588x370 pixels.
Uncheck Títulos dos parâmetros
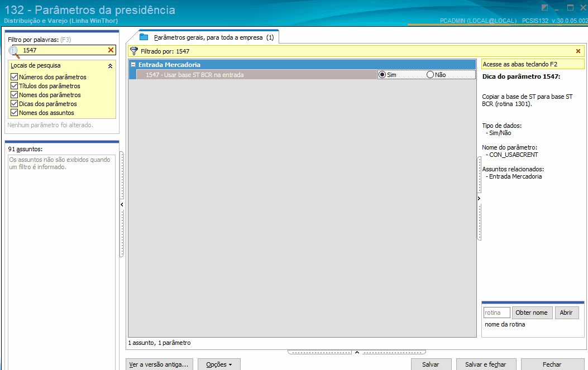(15, 86)
